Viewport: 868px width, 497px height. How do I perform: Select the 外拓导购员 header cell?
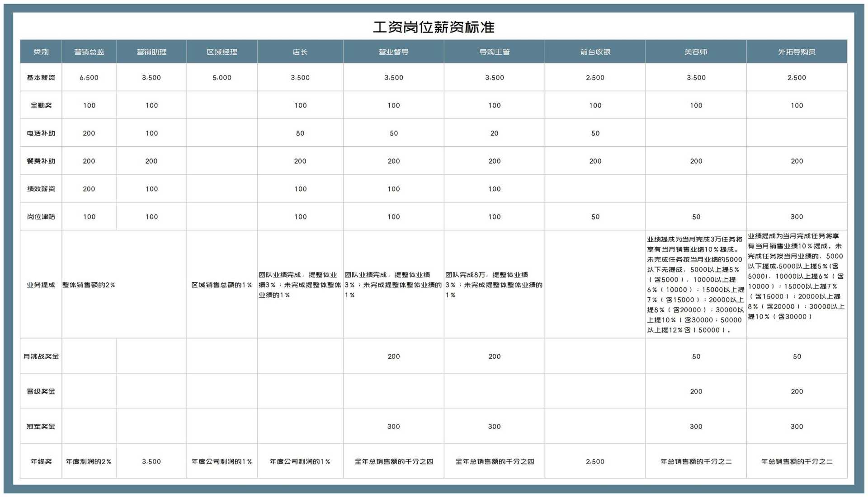[x=797, y=52]
